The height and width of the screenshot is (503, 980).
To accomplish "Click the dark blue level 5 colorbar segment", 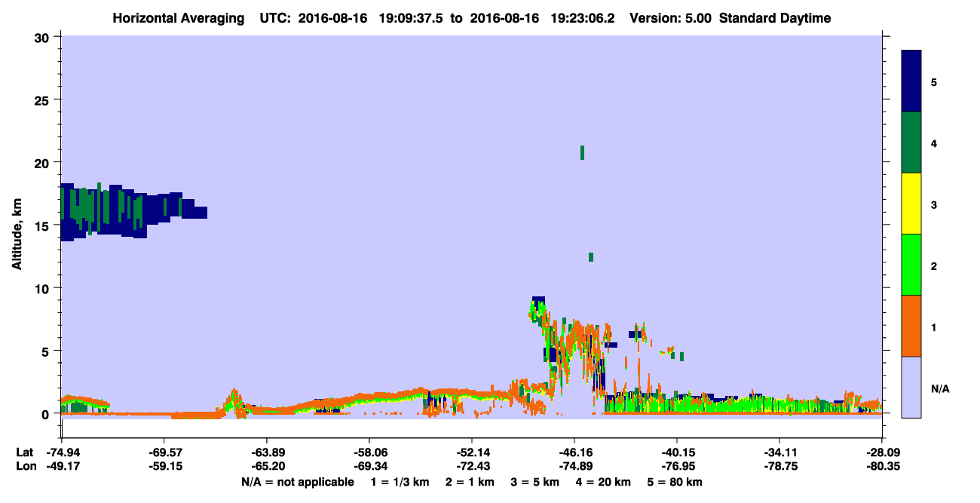I will click(911, 81).
